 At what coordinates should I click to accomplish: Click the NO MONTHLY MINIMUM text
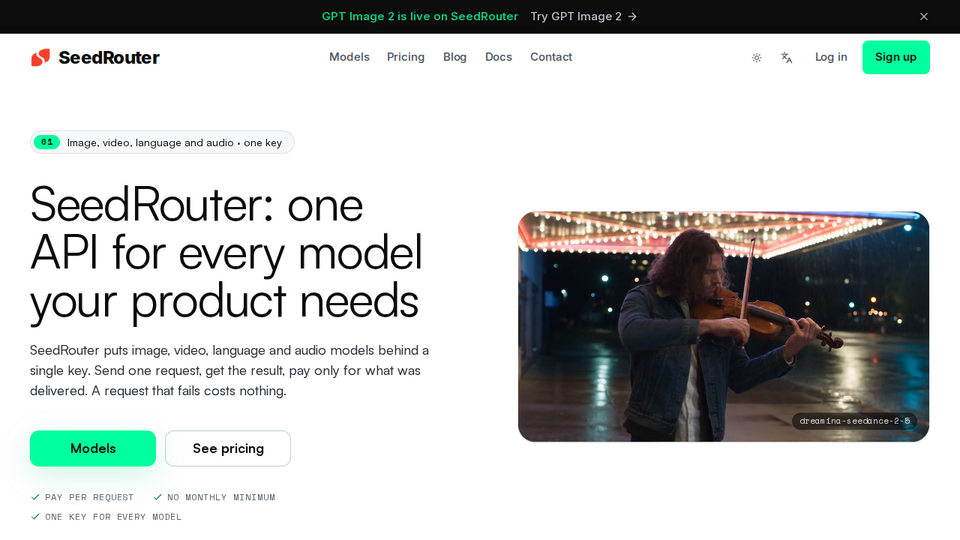(x=221, y=497)
